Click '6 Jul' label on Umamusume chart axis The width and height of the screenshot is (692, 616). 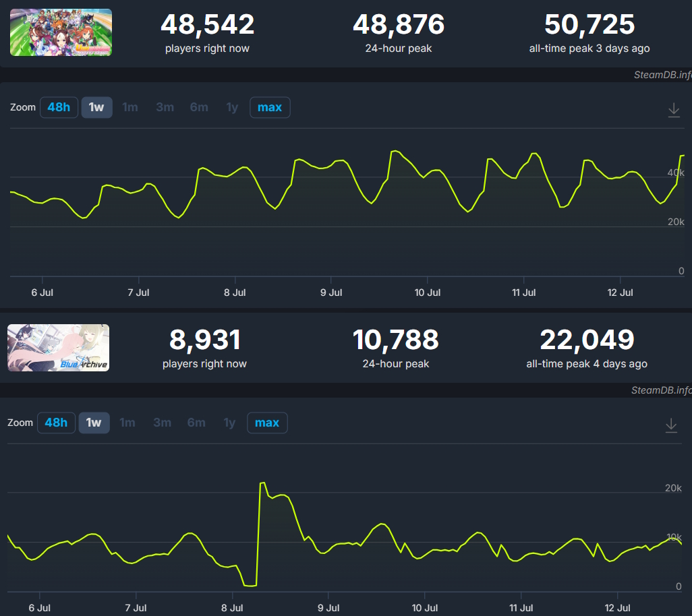point(42,292)
